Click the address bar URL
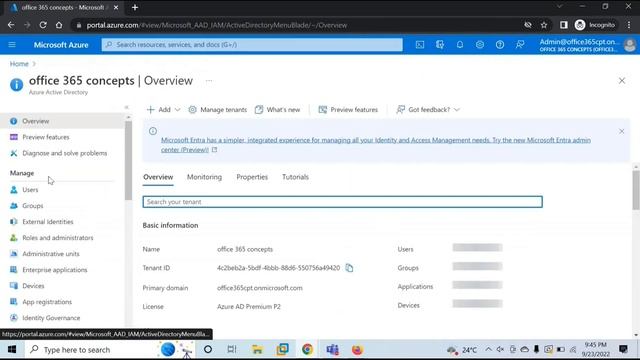 click(x=216, y=25)
